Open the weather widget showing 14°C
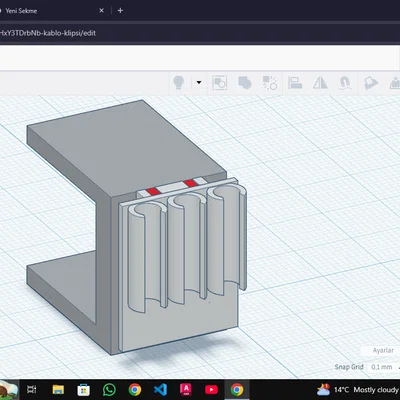This screenshot has width=400, height=400. [357, 389]
